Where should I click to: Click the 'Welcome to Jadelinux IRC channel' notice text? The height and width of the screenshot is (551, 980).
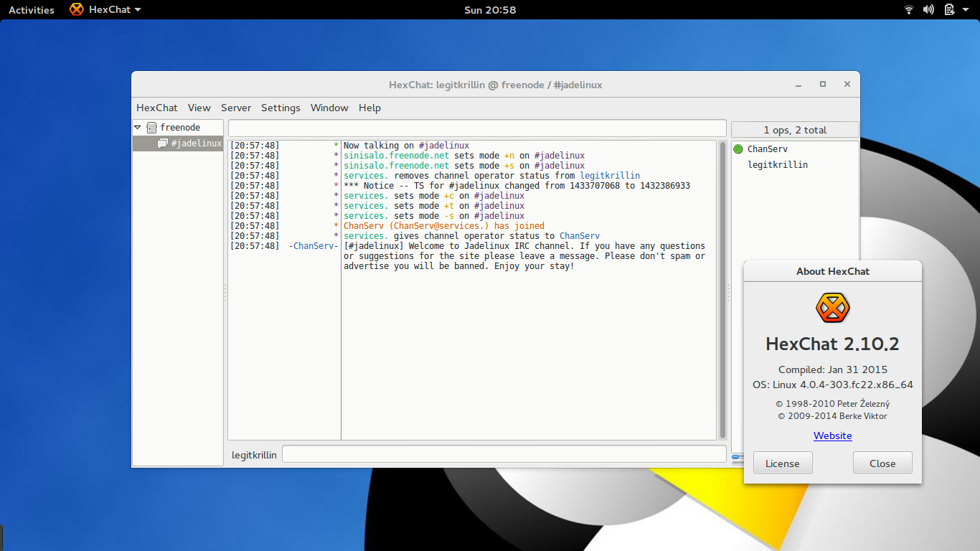(524, 256)
